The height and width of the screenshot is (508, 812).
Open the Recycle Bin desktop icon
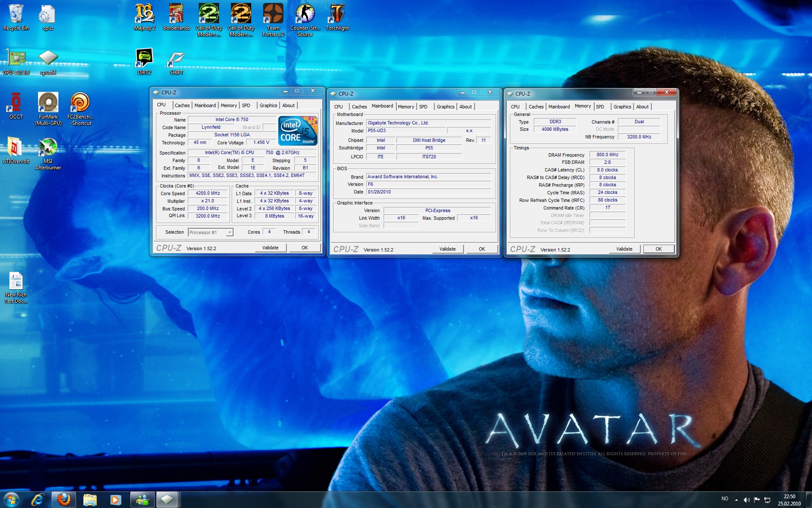click(x=16, y=17)
